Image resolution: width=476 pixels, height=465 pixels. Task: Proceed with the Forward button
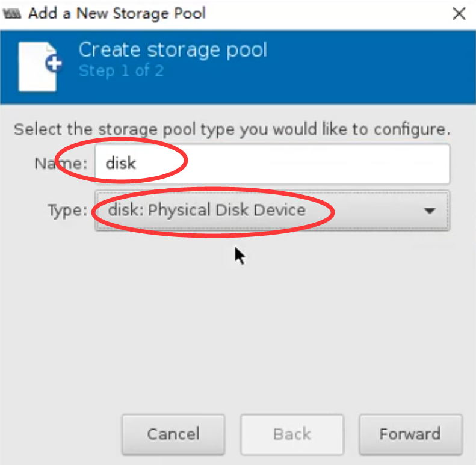coord(410,434)
